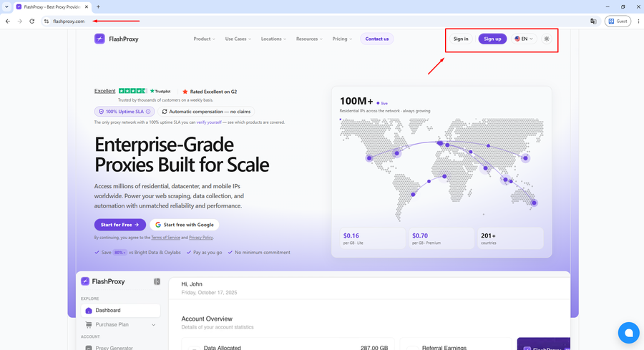Click the 100% Uptime SLA badge
Viewport: 644px width, 350px height.
pos(125,112)
